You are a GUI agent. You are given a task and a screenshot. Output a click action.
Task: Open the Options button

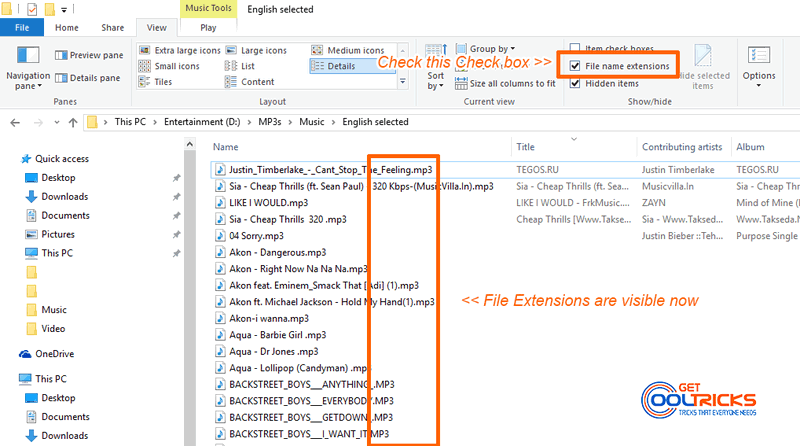pos(759,66)
